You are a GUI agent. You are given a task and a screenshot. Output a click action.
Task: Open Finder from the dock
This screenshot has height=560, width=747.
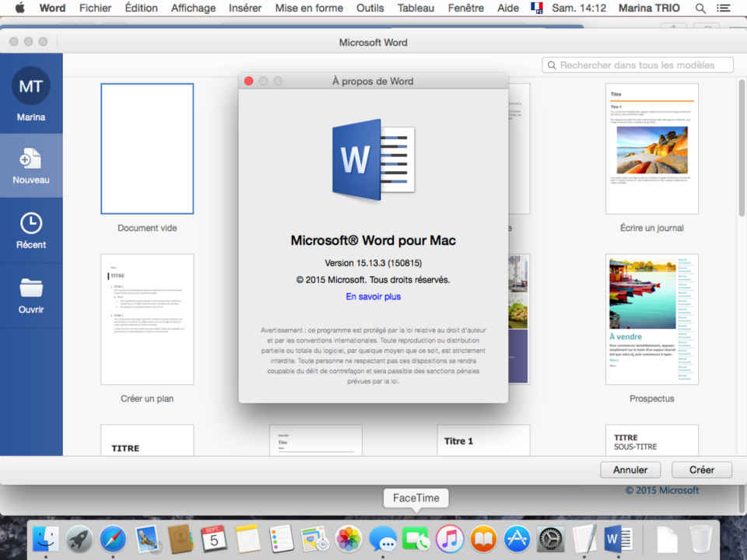click(46, 539)
